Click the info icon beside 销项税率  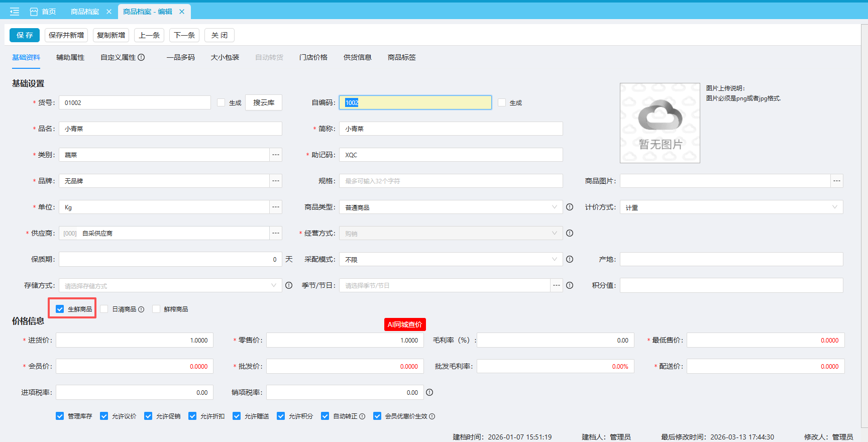[429, 392]
